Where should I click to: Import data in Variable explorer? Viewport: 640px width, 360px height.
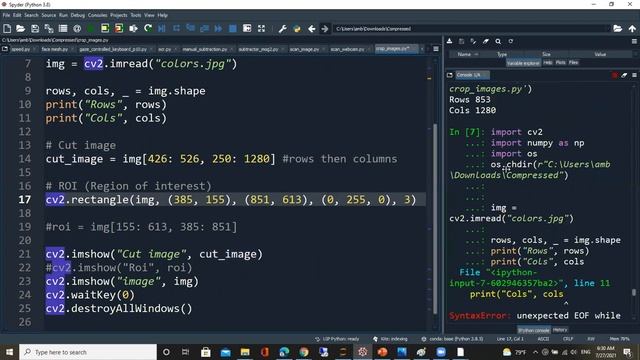[449, 41]
